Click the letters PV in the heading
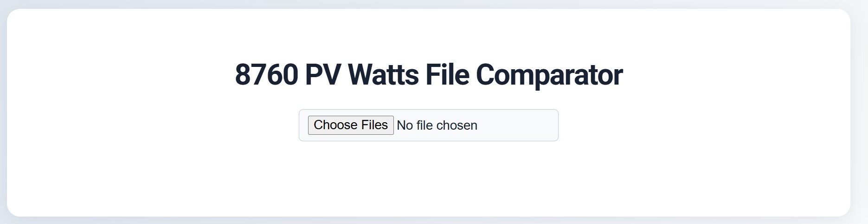 point(322,74)
